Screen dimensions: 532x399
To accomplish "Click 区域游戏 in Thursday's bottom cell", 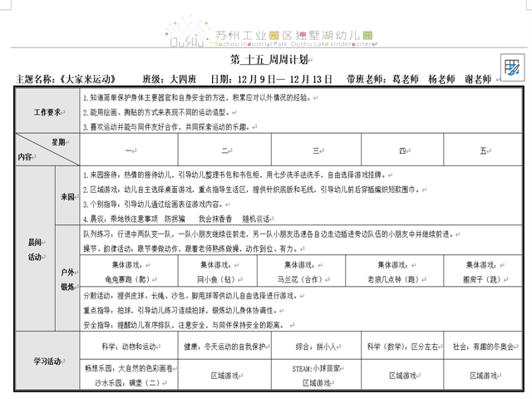I will [402, 376].
